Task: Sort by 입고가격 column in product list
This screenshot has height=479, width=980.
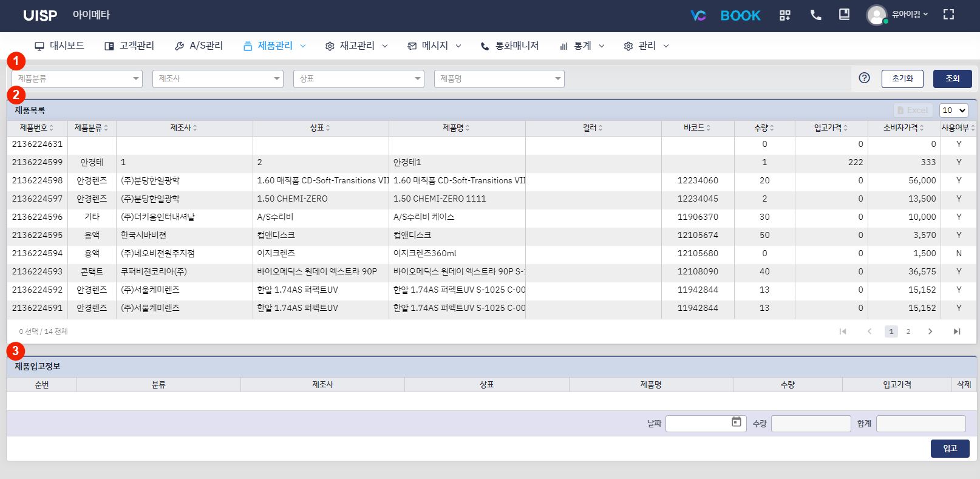Action: 831,128
